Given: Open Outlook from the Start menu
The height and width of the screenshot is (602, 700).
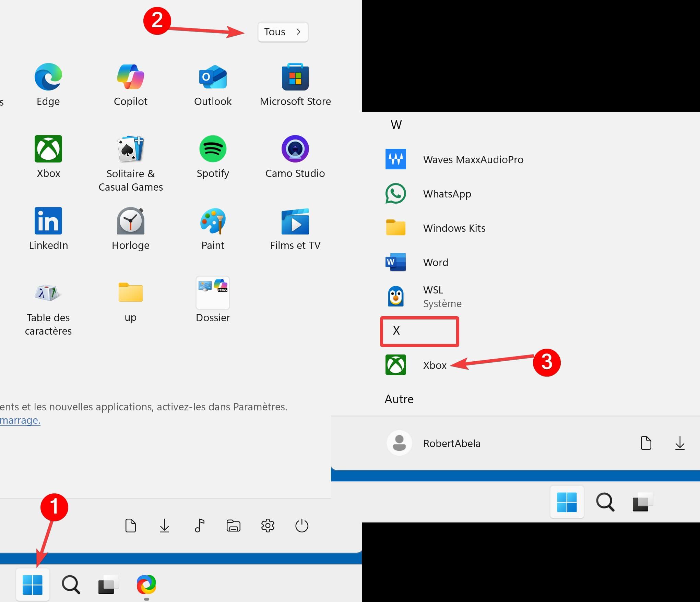Looking at the screenshot, I should click(213, 85).
